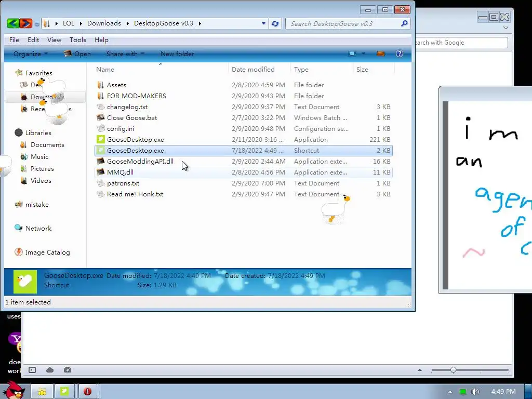The image size is (532, 399).
Task: Click the blue help question icon
Action: 400,54
